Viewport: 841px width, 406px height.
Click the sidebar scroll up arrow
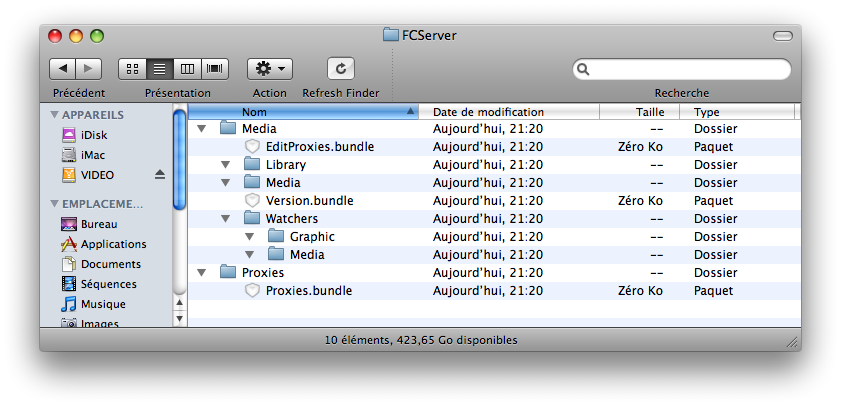pos(180,302)
